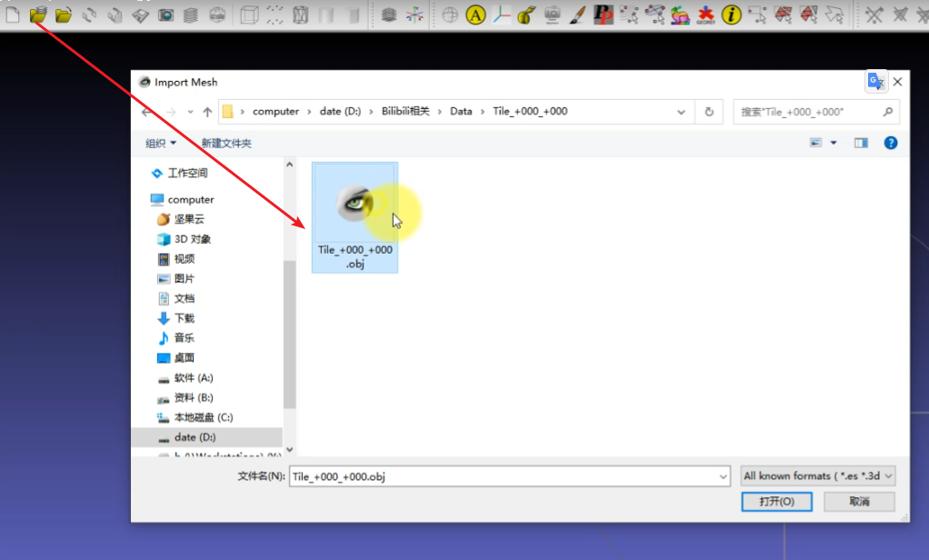
Task: Cancel the import with 取消
Action: point(858,501)
